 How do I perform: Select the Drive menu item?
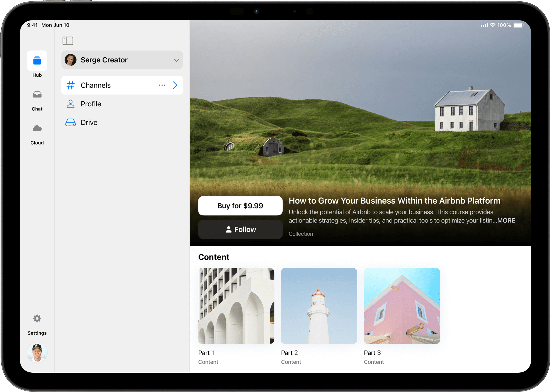pyautogui.click(x=89, y=123)
